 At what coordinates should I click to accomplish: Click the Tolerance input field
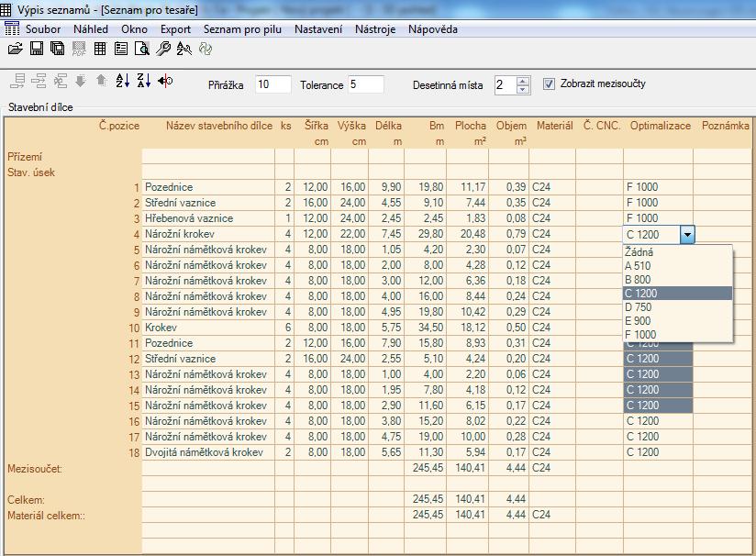366,84
